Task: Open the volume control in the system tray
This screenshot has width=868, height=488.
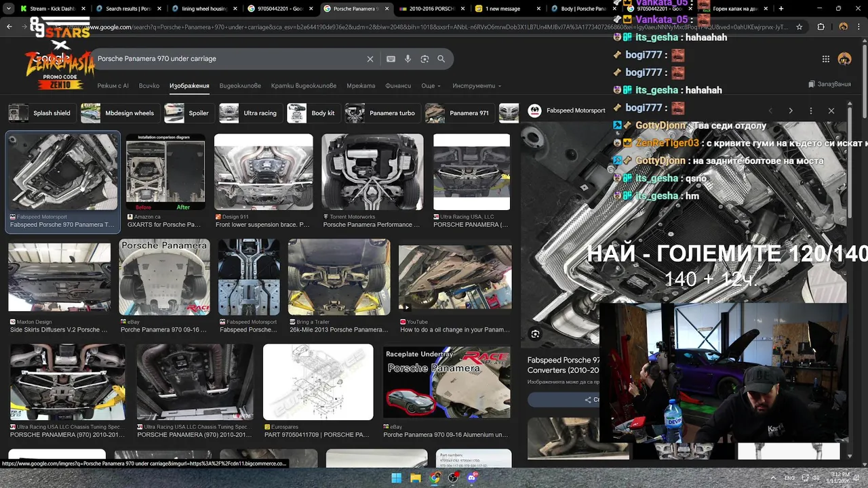Action: [816, 478]
